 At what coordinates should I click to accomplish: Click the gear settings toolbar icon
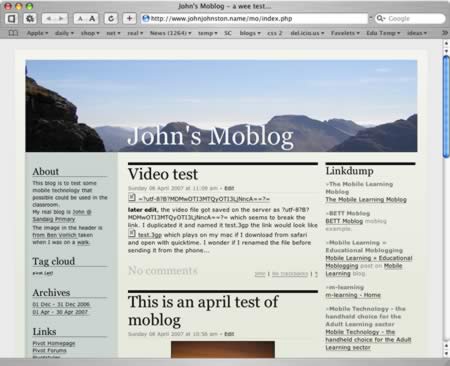pos(30,19)
